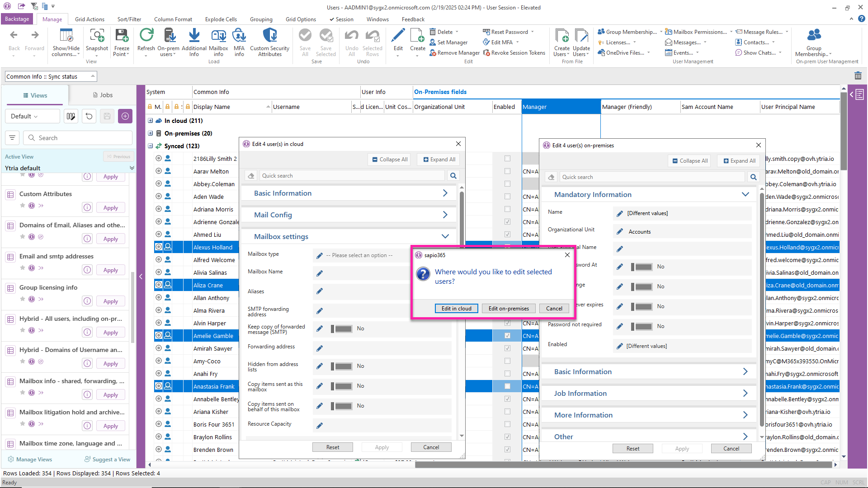
Task: Collapse the Mandatory Information section
Action: 745,195
